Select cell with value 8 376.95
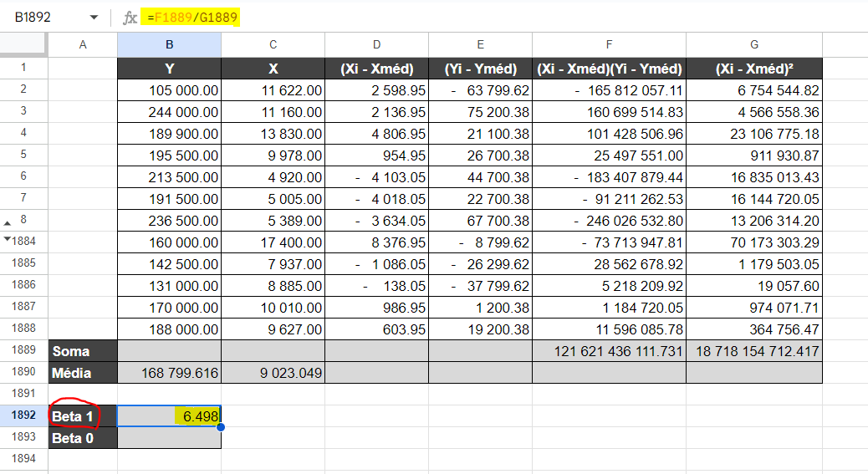Image resolution: width=868 pixels, height=474 pixels. click(x=376, y=242)
